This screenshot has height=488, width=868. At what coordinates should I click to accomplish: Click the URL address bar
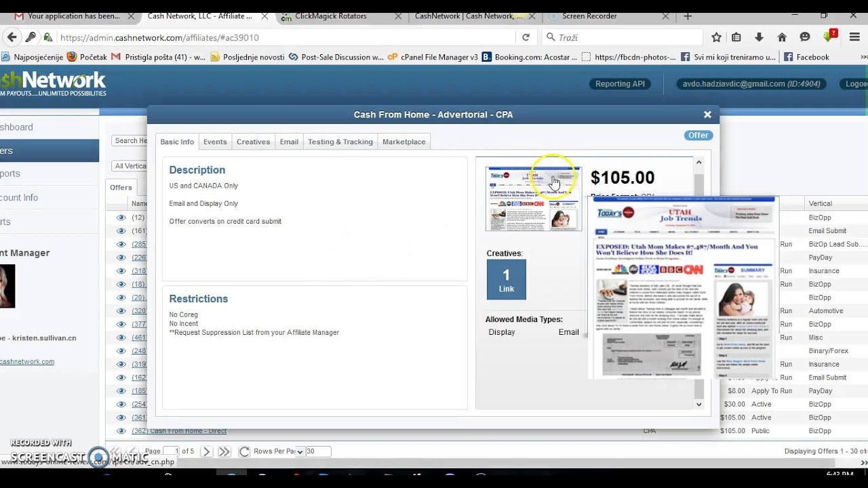click(x=285, y=37)
